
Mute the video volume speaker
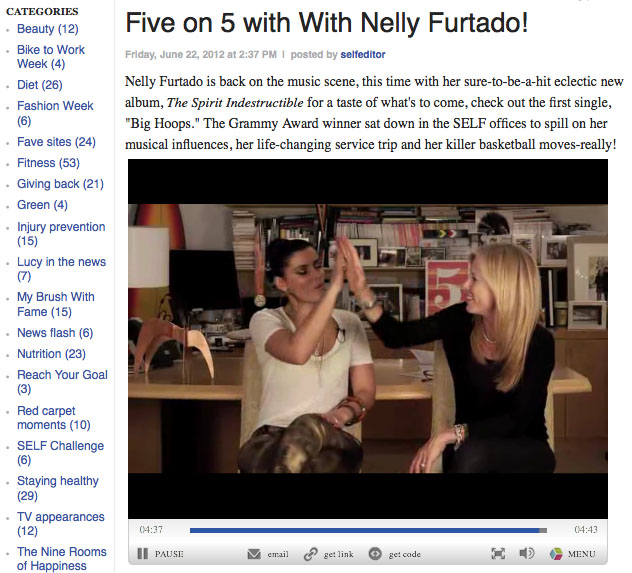coord(526,553)
